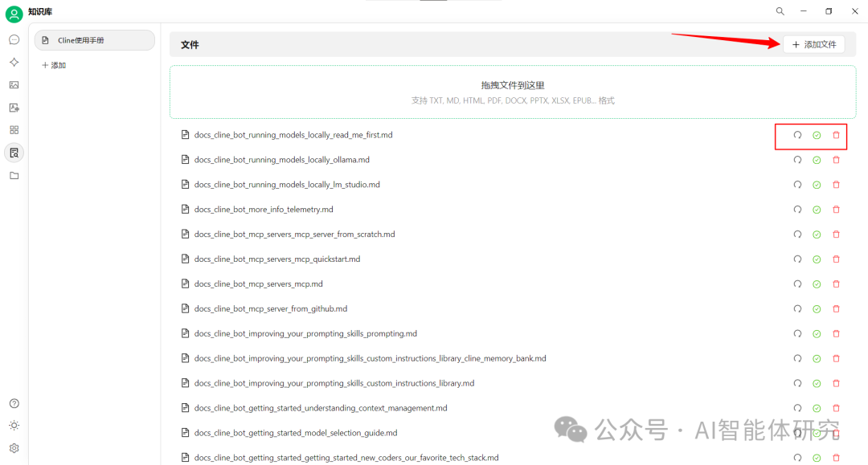Open docs_cline_bot_mcp_servers_mcp.md
This screenshot has width=868, height=465.
[x=259, y=284]
